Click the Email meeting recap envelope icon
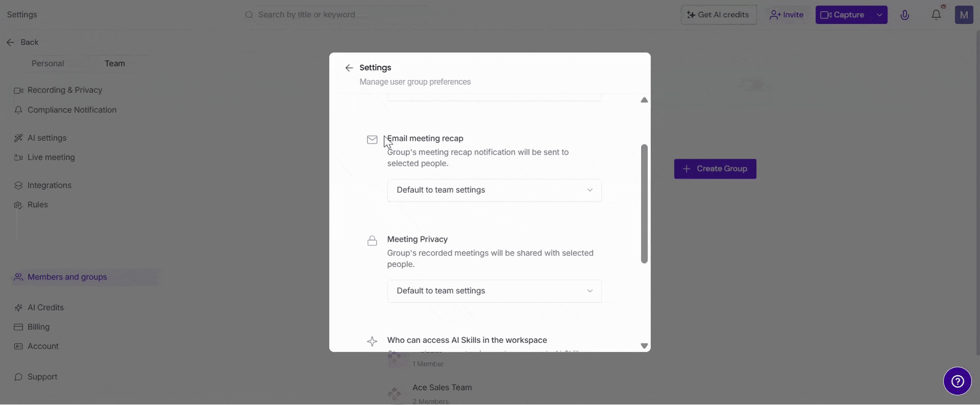Viewport: 980px width, 405px height. click(x=372, y=140)
